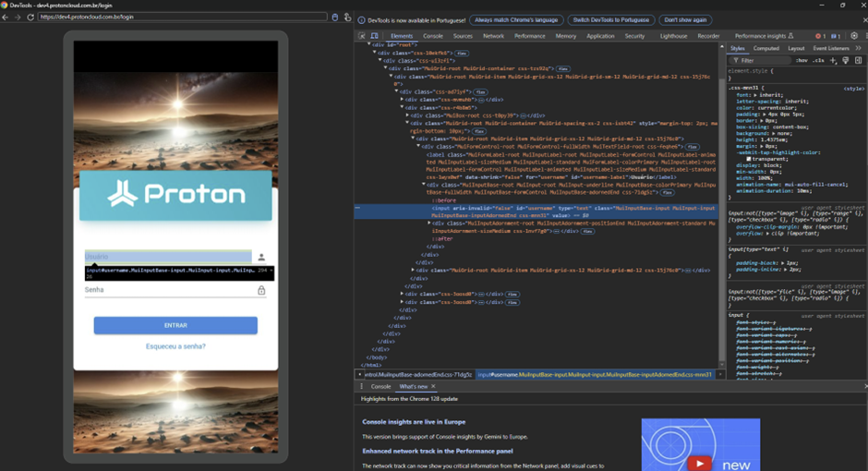Click the blue issues count indicator
868x471 pixels.
pos(836,36)
